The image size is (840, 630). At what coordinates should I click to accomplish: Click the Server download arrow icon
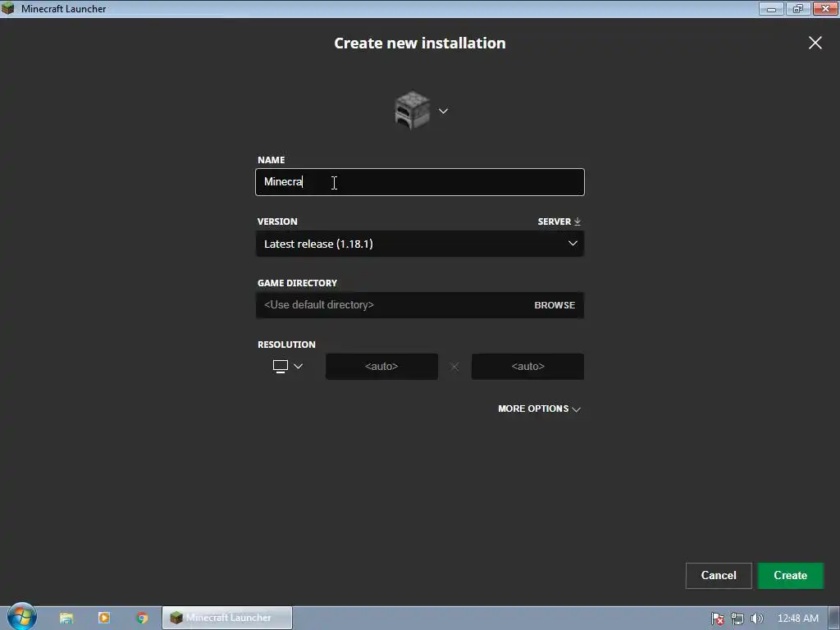pyautogui.click(x=577, y=221)
